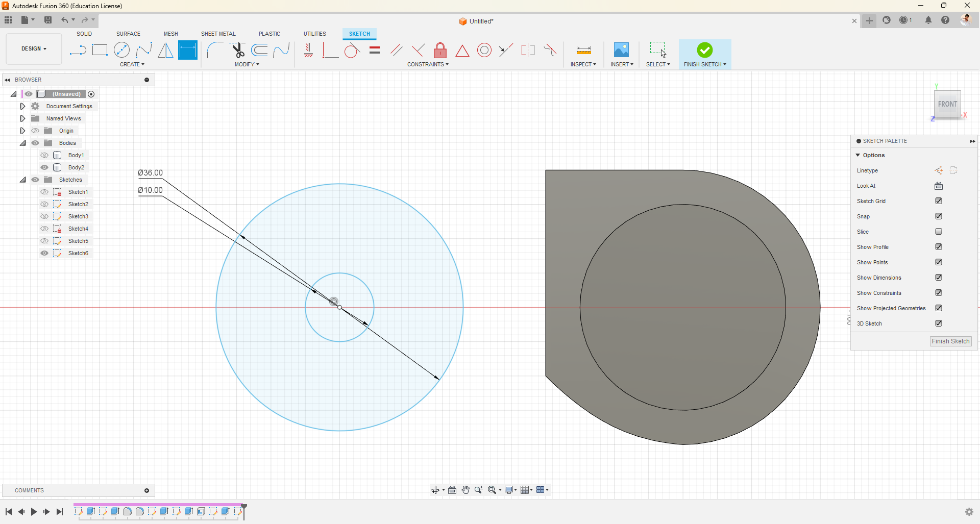Toggle the Show Points checkbox
The width and height of the screenshot is (980, 524).
939,262
